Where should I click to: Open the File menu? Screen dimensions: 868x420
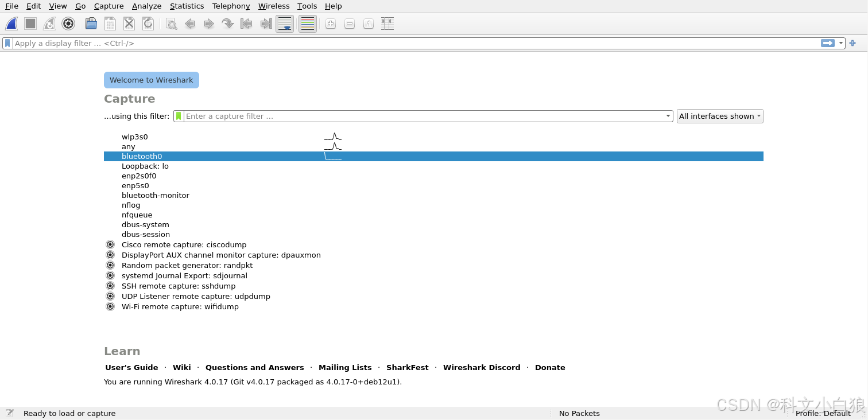(11, 6)
